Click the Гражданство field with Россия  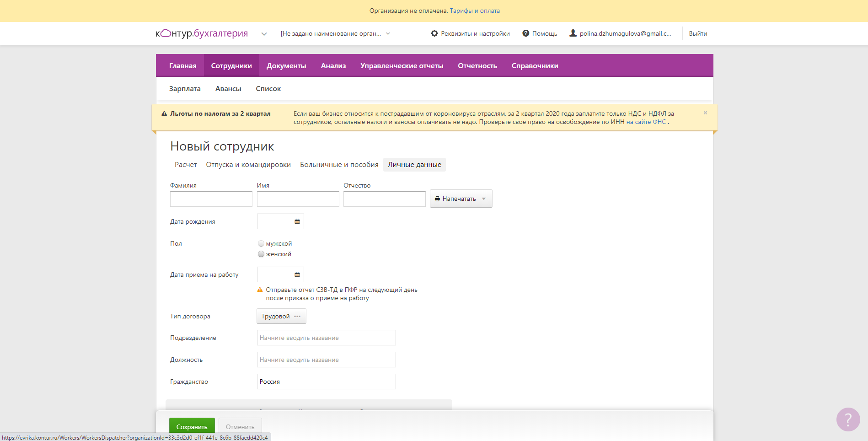click(x=327, y=382)
